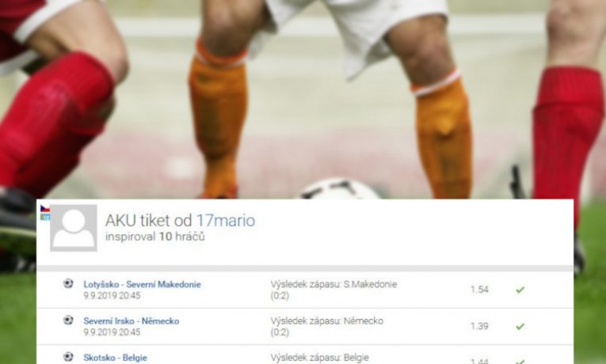Select the 1.54 odds value

tap(479, 290)
